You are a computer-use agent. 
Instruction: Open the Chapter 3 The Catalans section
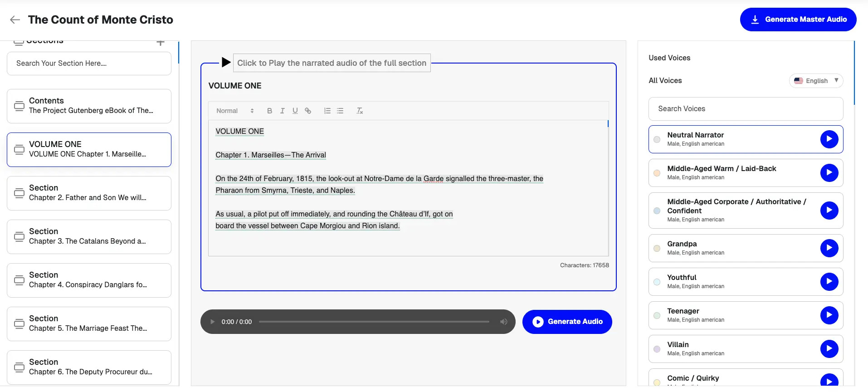point(89,236)
